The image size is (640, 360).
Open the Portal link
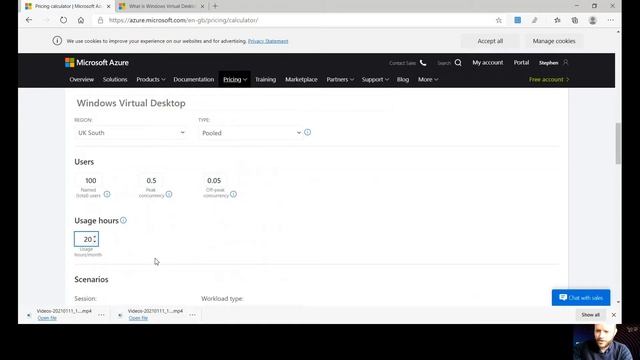pos(521,62)
